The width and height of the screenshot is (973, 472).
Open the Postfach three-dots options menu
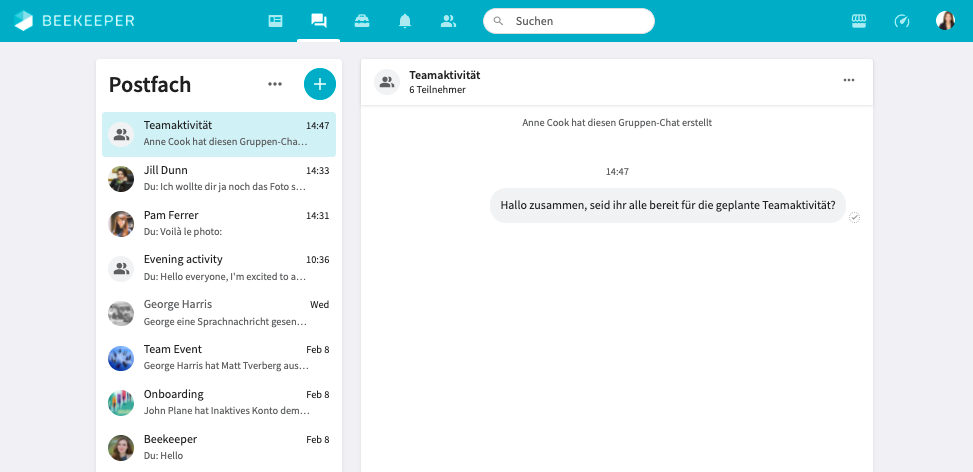(x=275, y=84)
